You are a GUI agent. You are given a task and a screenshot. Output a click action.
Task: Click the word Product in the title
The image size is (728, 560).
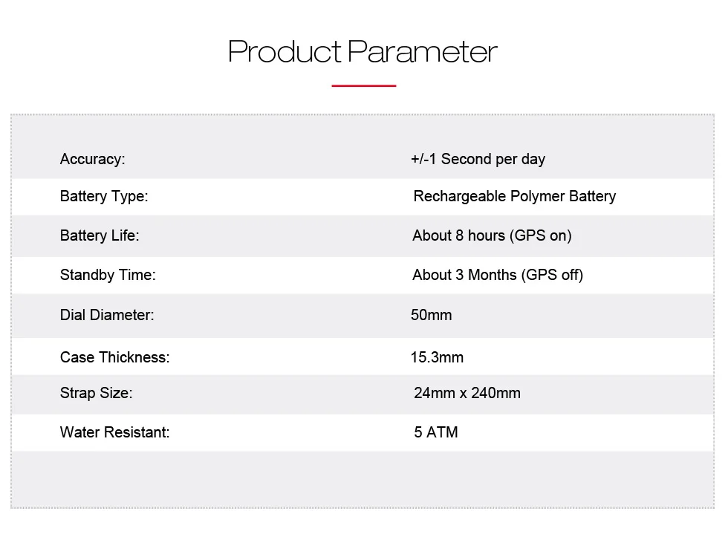click(x=285, y=51)
